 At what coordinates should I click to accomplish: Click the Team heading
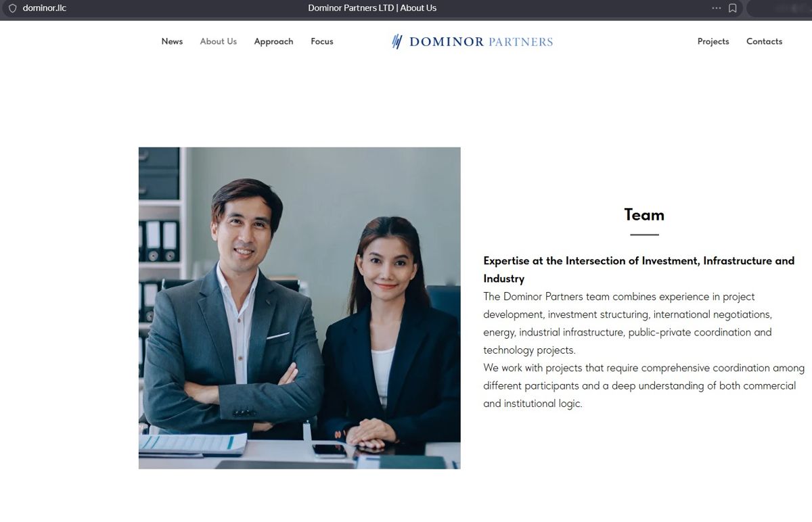point(644,214)
